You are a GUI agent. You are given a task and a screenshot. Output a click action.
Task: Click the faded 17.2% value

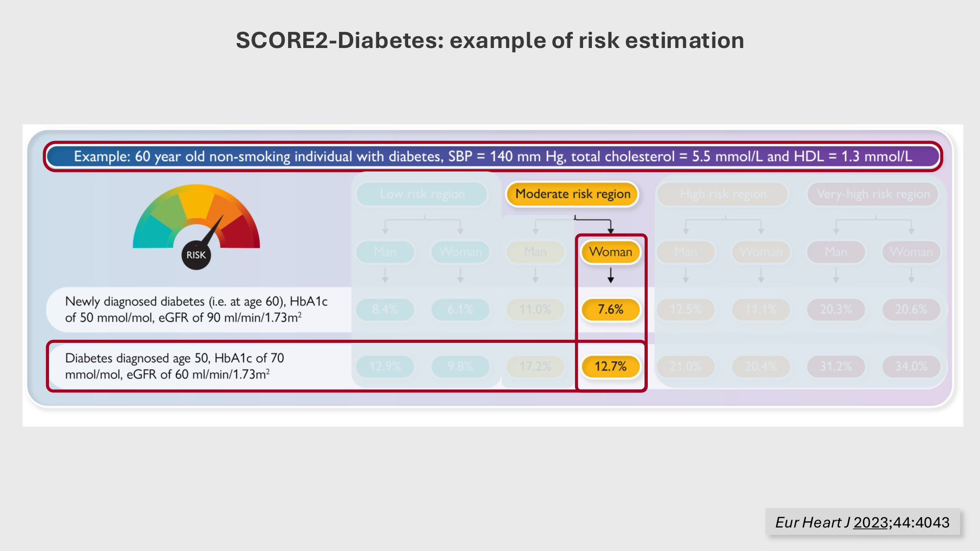[535, 366]
